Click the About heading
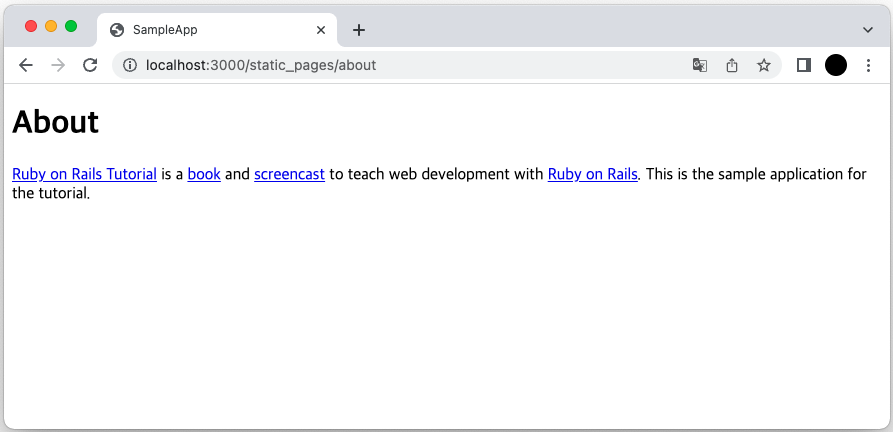893x432 pixels. (55, 122)
